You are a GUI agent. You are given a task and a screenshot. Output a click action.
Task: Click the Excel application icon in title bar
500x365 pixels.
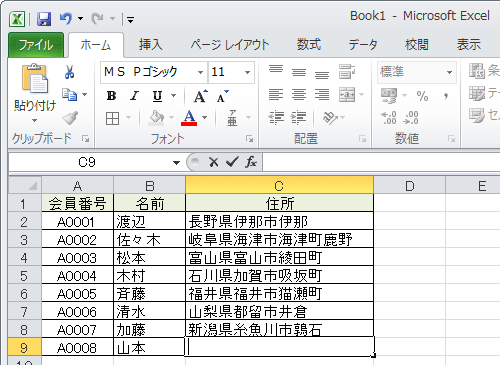click(17, 19)
